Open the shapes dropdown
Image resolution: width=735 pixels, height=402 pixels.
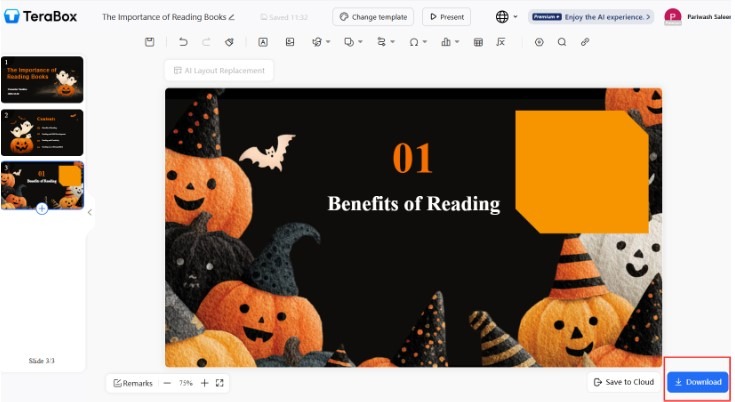click(x=351, y=42)
